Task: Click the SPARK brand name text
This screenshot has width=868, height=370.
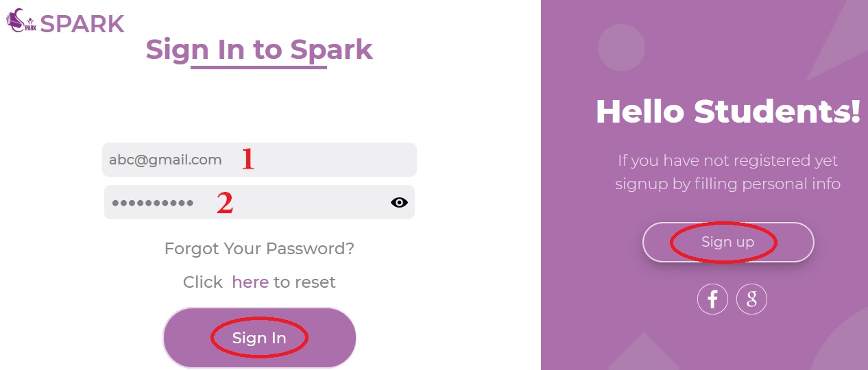Action: click(x=82, y=23)
